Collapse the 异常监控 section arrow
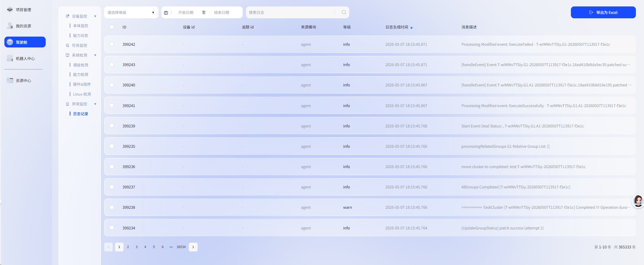This screenshot has width=644, height=265. [95, 104]
